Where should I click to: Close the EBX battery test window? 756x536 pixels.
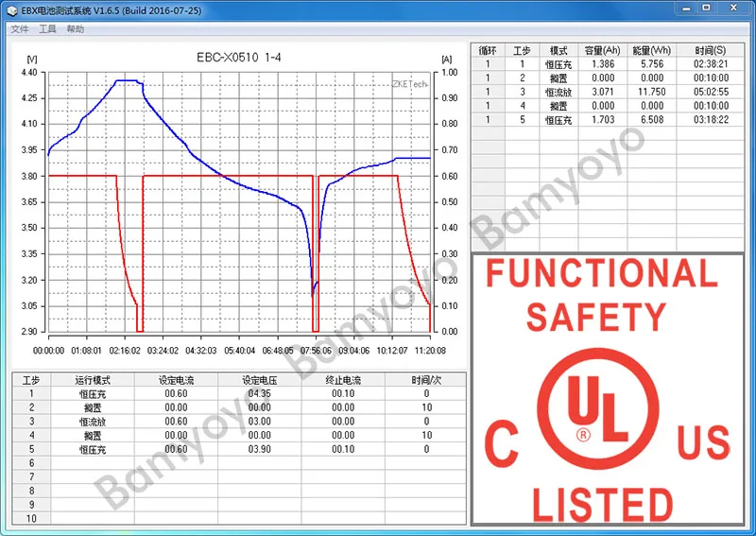click(733, 9)
